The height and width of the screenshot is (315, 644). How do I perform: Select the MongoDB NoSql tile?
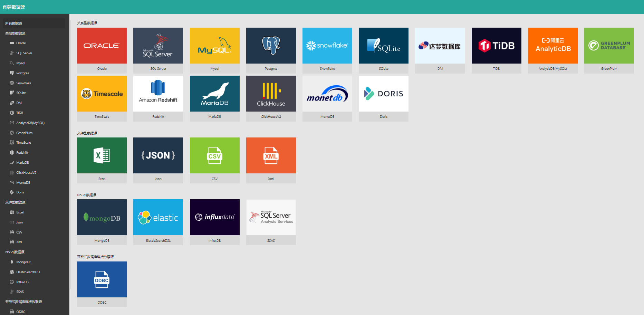(102, 222)
